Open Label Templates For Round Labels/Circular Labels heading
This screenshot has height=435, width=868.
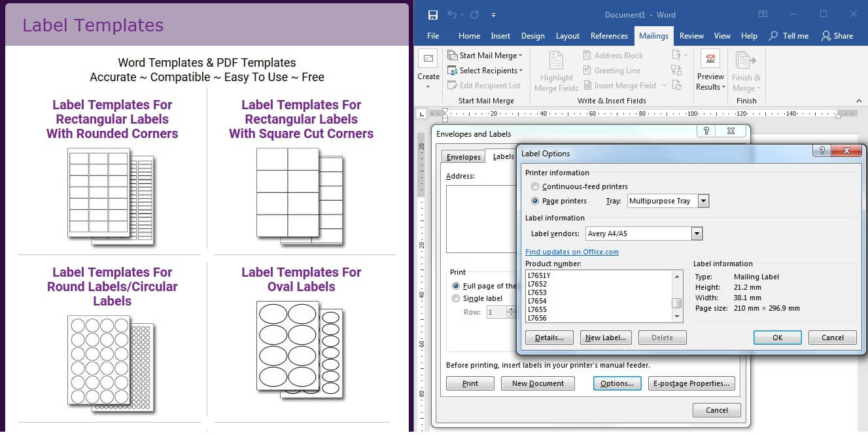[113, 287]
